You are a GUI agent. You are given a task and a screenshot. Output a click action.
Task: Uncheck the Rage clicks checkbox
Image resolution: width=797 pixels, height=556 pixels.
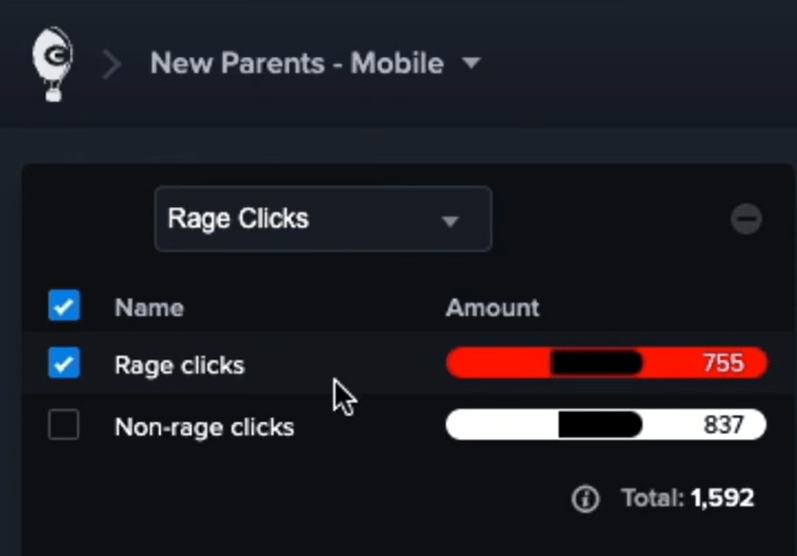[x=64, y=364]
